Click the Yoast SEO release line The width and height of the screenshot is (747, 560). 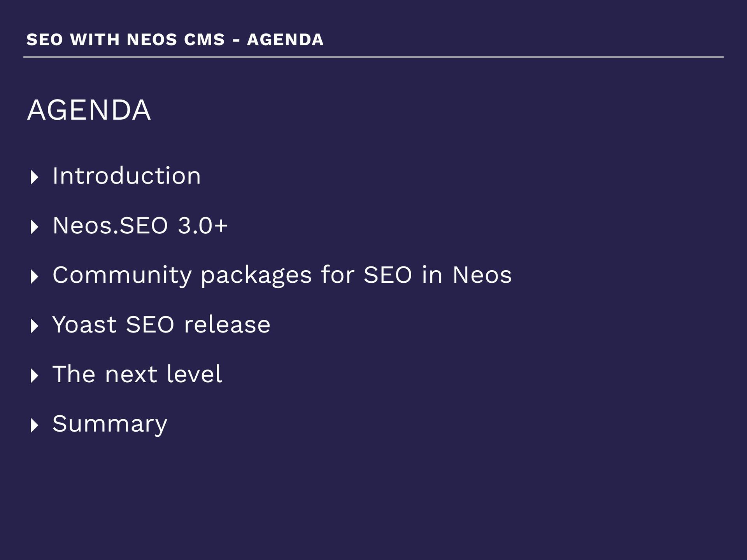161,325
